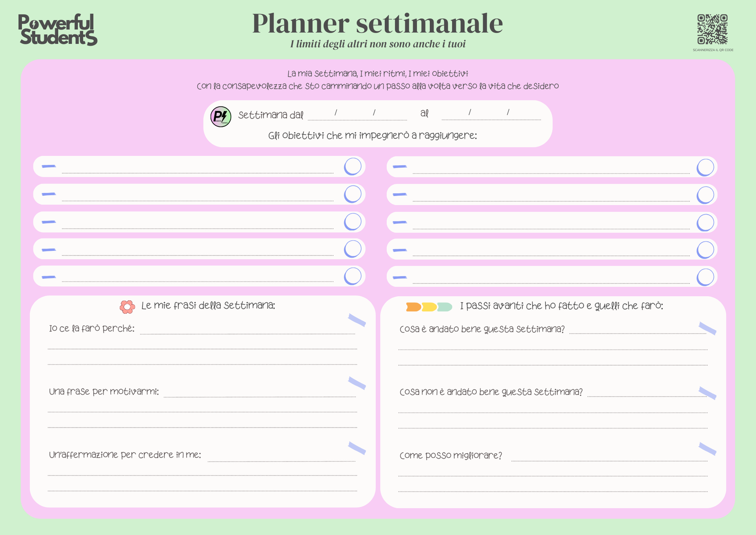Viewport: 756px width, 535px height.
Task: Click the "Un'affermazione per credere in me:" line
Action: click(x=281, y=458)
